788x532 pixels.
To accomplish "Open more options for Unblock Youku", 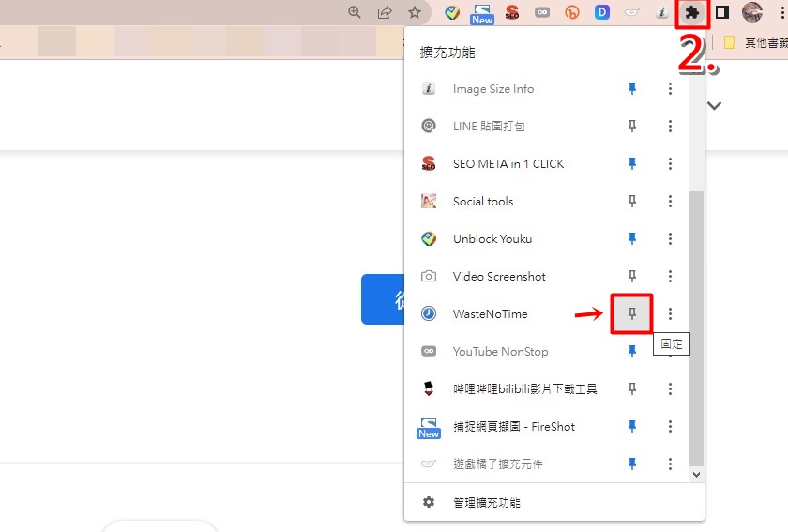I will point(670,238).
